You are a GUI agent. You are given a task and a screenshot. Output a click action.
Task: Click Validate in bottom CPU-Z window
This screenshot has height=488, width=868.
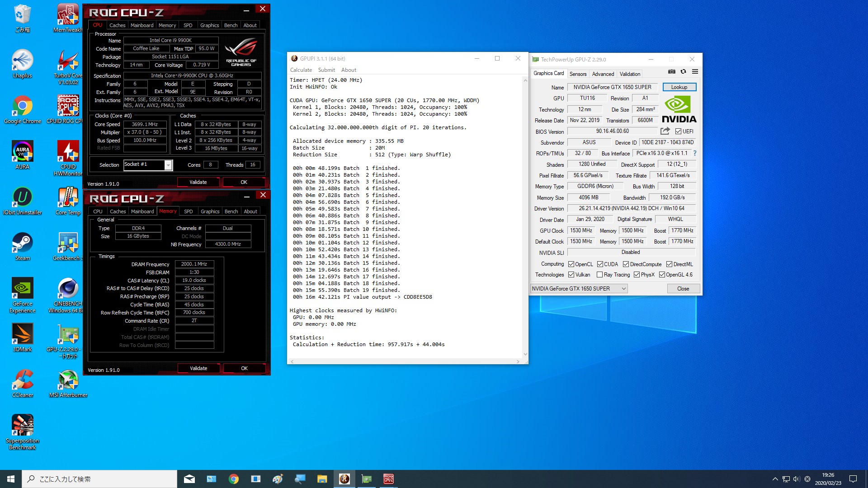point(198,368)
